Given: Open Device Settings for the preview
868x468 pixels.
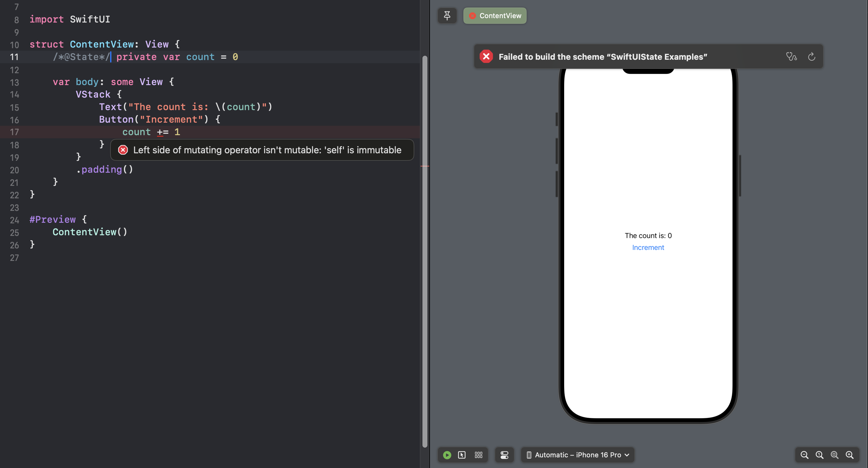Looking at the screenshot, I should pos(504,455).
